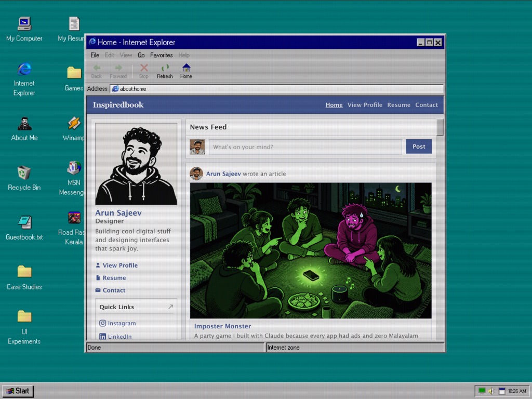The image size is (532, 399).
Task: Open the Edit menu
Action: coord(109,55)
